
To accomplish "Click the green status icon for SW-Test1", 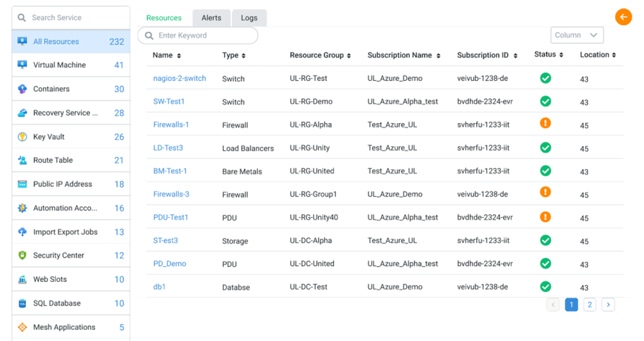I will [x=545, y=101].
